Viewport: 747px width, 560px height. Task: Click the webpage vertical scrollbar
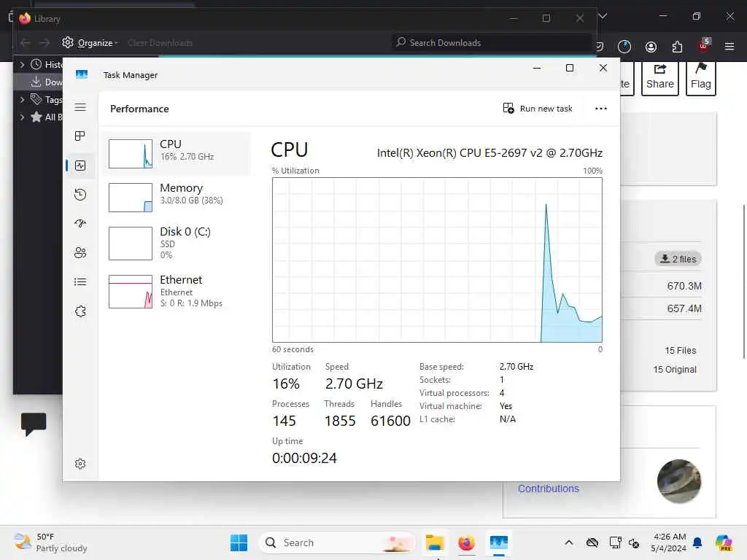click(743, 281)
